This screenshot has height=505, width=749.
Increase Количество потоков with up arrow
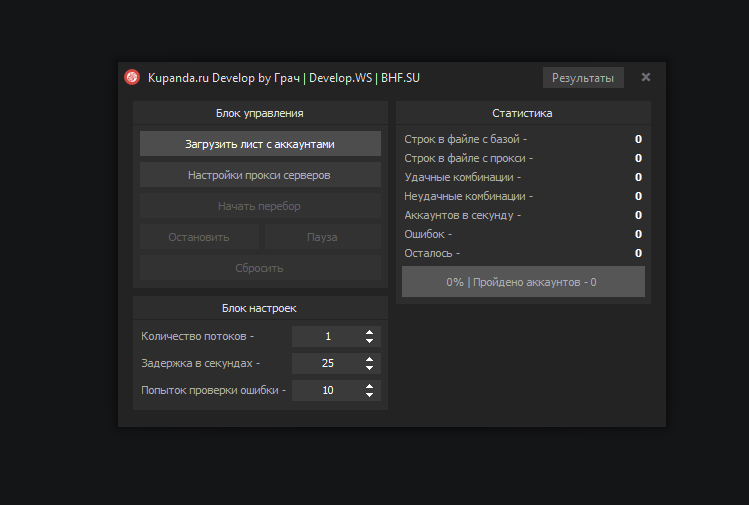[x=369, y=332]
